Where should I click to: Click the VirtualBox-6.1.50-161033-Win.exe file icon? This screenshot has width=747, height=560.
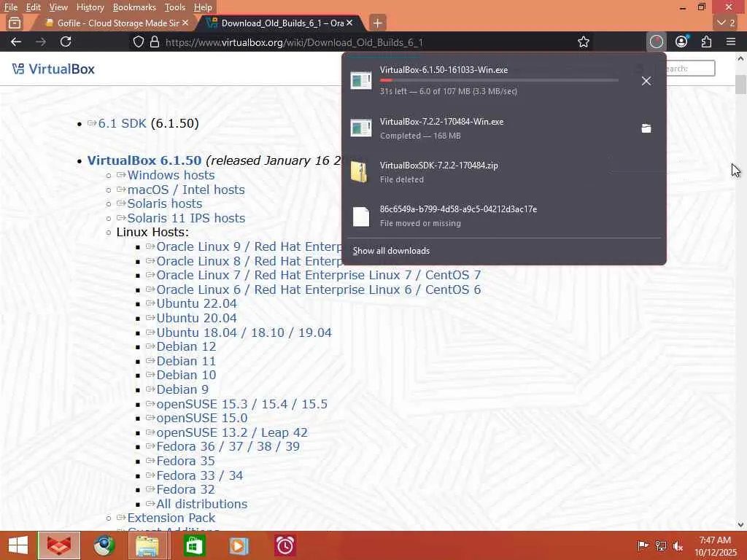[360, 80]
